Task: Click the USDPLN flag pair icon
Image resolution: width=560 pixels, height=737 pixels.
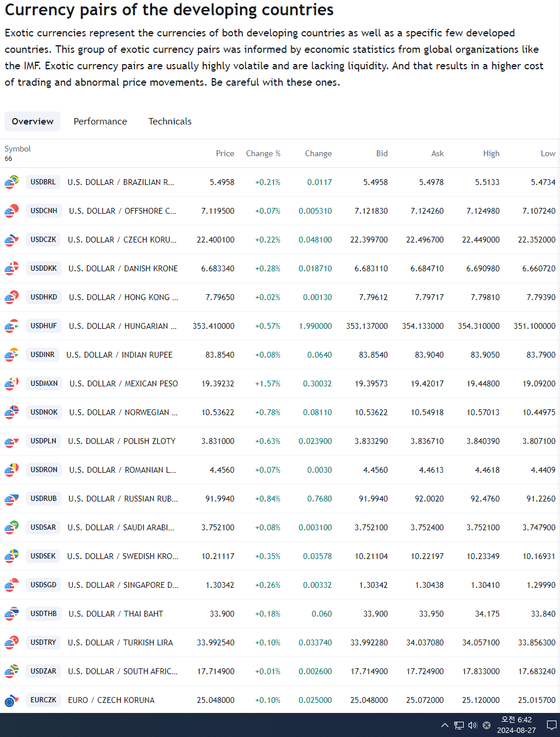Action: point(12,441)
